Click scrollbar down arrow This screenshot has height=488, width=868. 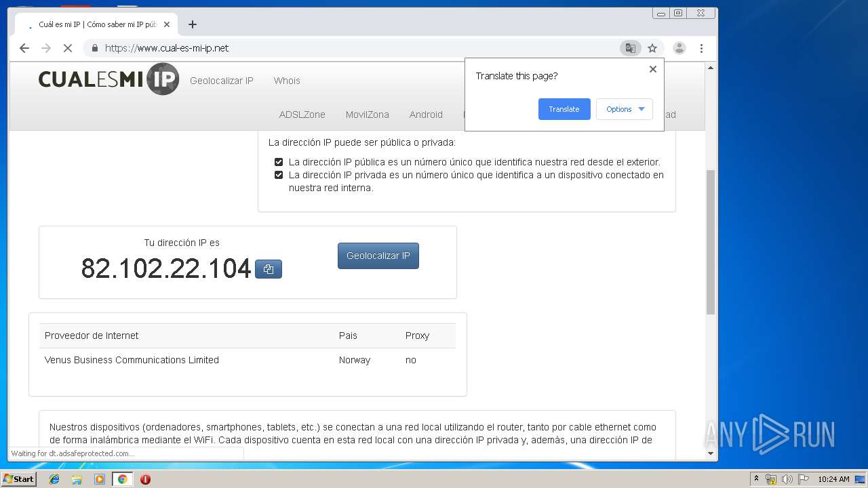pyautogui.click(x=711, y=453)
